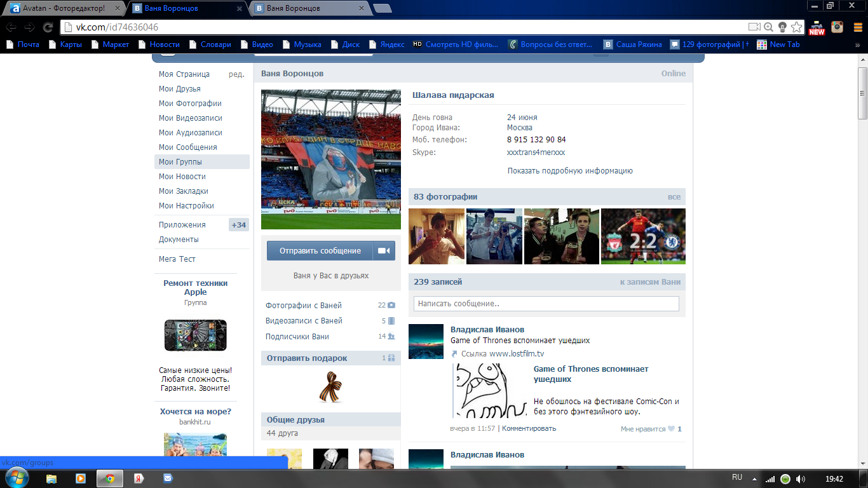Click все link in photos header

point(674,197)
